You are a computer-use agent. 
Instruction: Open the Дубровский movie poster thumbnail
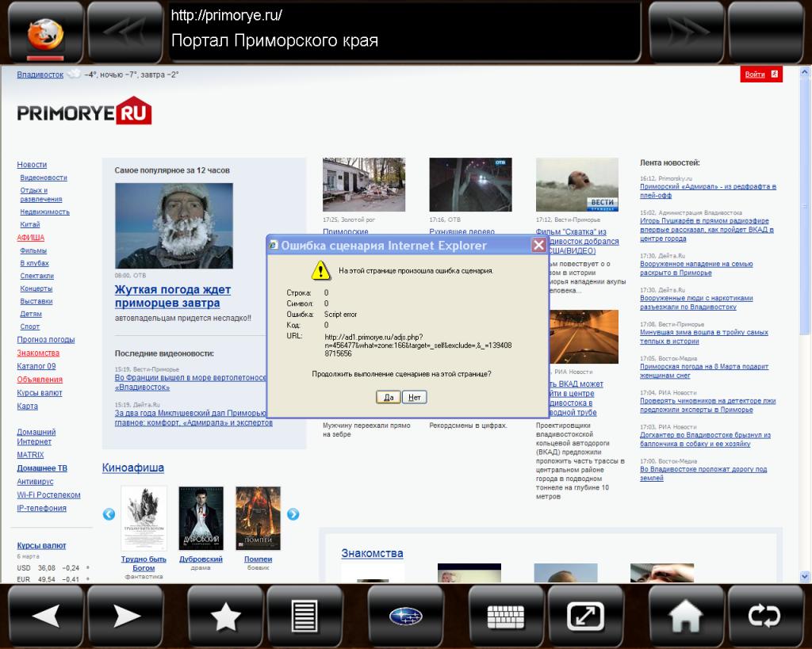201,518
